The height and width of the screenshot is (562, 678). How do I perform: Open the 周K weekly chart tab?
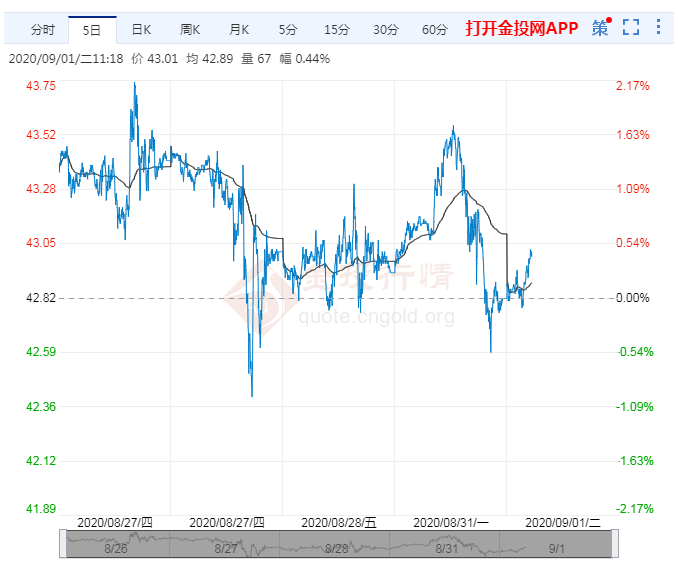coord(190,30)
